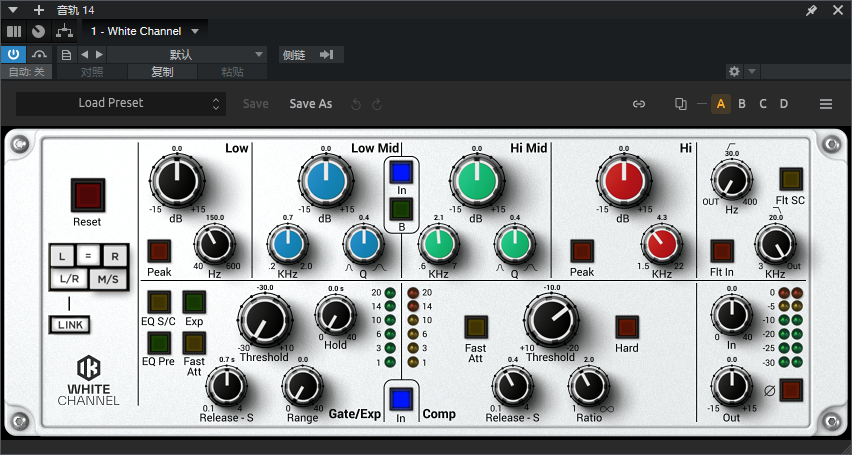The image size is (852, 455).
Task: Click the routing tree icon
Action: click(x=64, y=31)
